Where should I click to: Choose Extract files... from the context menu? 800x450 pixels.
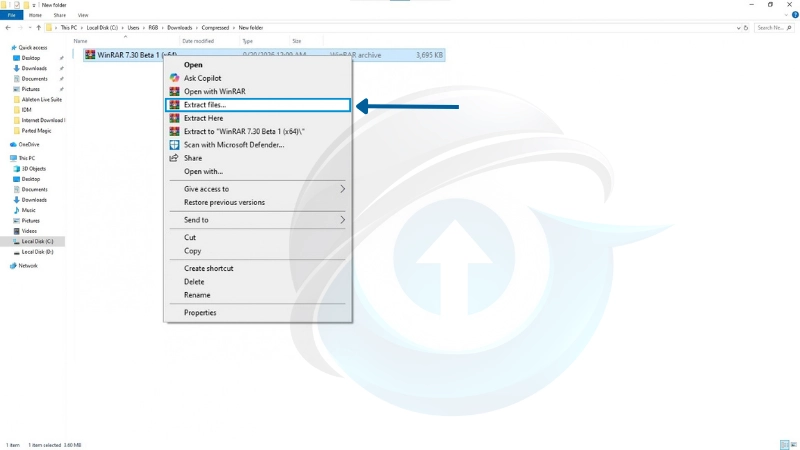[258, 105]
